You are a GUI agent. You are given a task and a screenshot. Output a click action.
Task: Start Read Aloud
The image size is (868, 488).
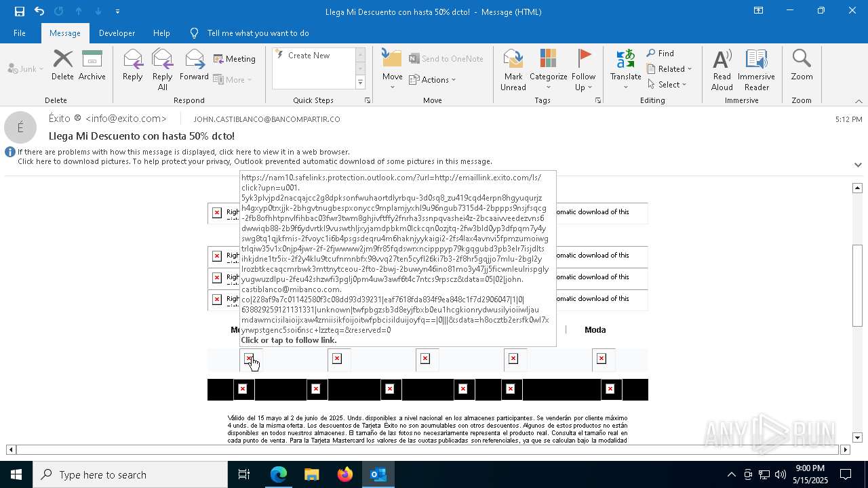722,70
